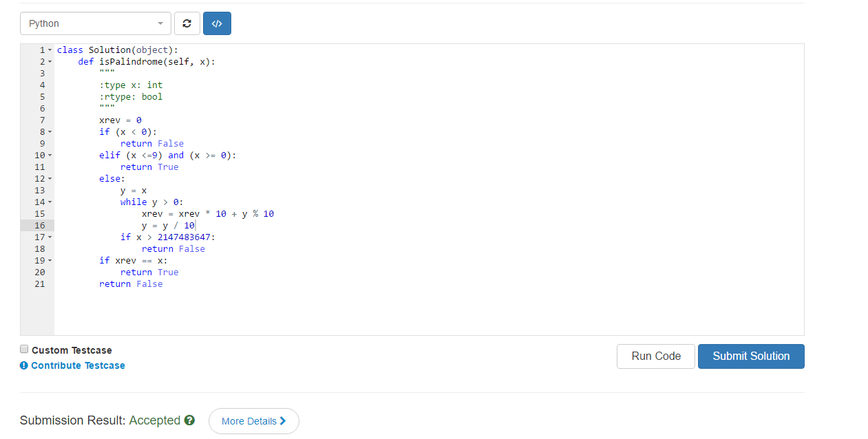
Task: Click the 'if x > 2147483647:' line
Action: coord(168,237)
